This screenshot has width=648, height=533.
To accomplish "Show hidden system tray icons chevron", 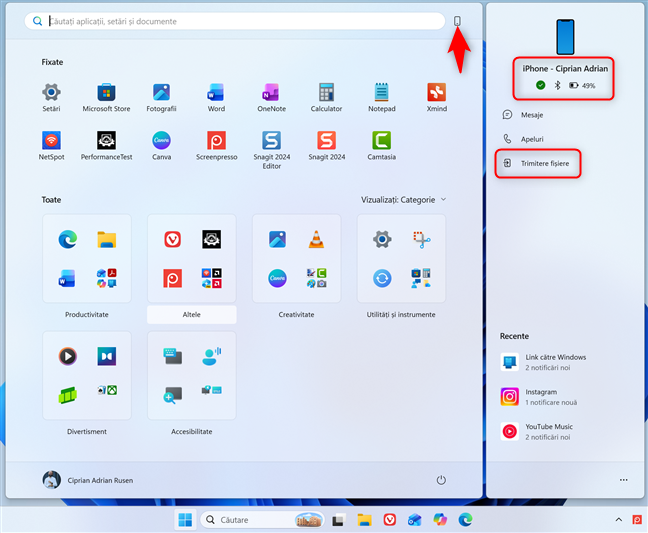I will [x=619, y=520].
